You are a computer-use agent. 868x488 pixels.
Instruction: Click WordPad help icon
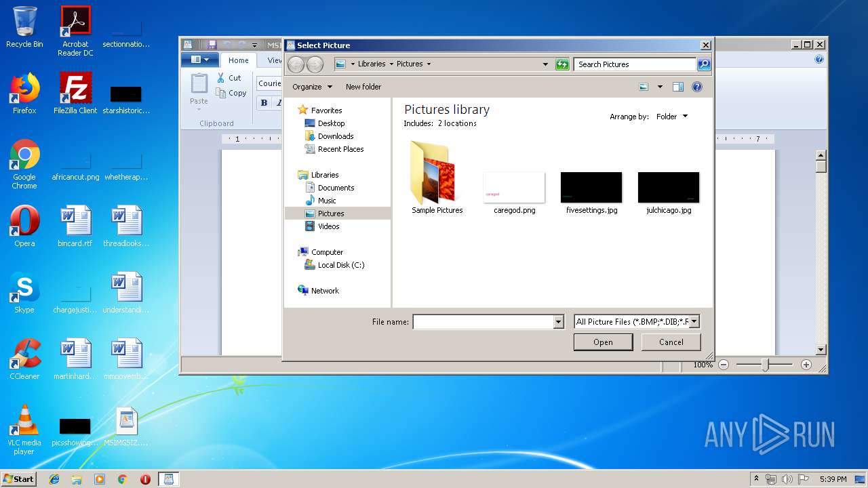819,60
